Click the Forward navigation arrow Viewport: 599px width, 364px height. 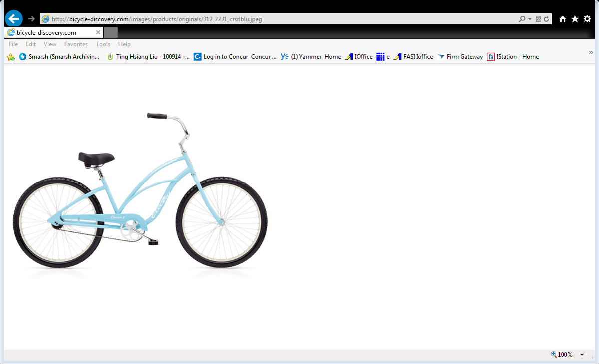point(30,18)
